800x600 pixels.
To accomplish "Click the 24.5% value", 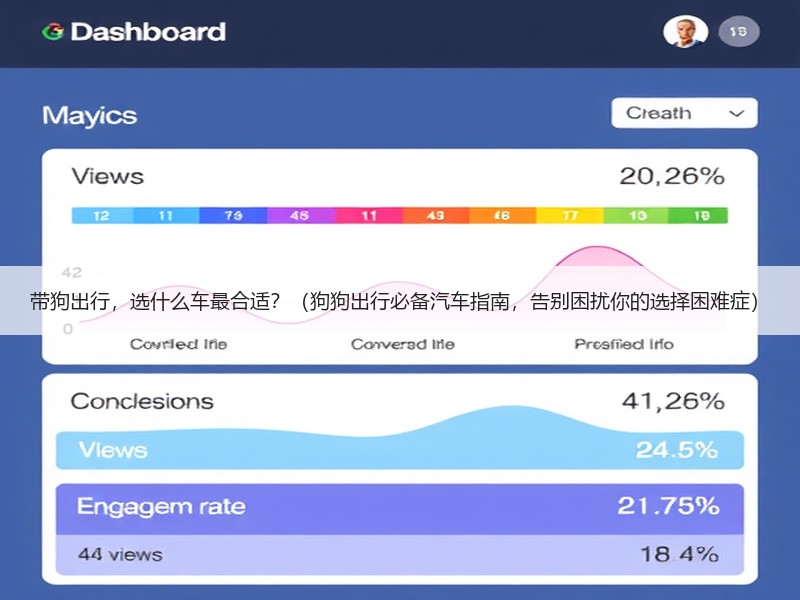I will [x=677, y=450].
